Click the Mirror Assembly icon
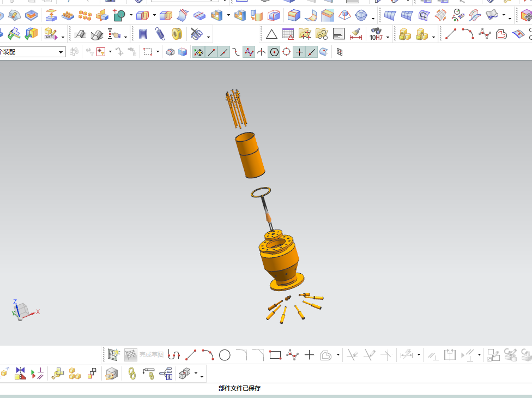 tap(20, 373)
